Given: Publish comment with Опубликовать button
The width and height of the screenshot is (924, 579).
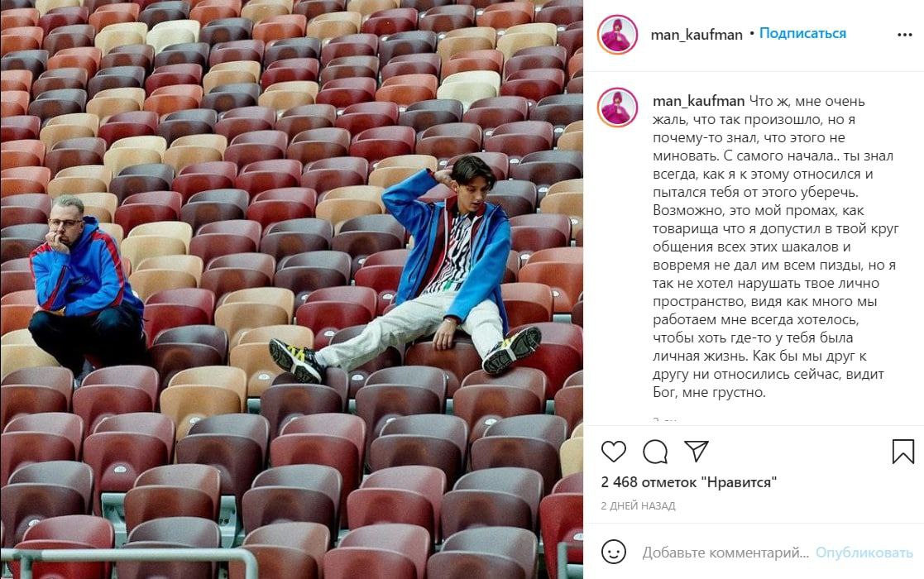Looking at the screenshot, I should tap(864, 553).
